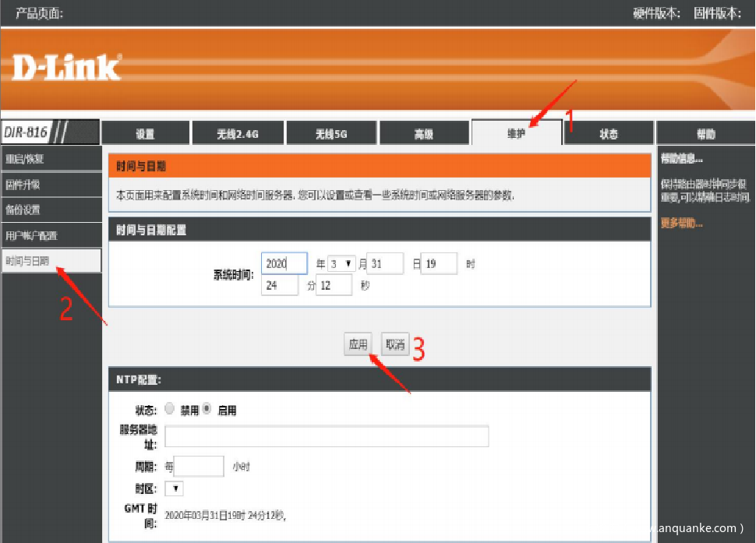Click the 服务器地址 input field

[327, 436]
